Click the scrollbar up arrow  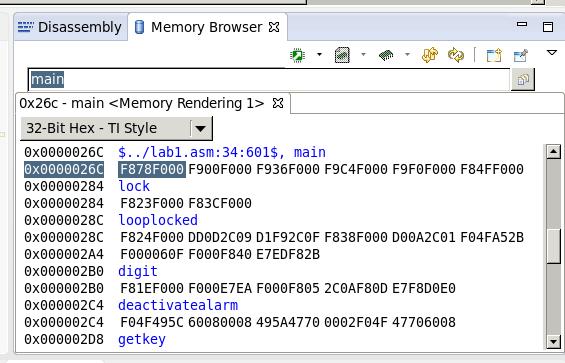click(553, 151)
